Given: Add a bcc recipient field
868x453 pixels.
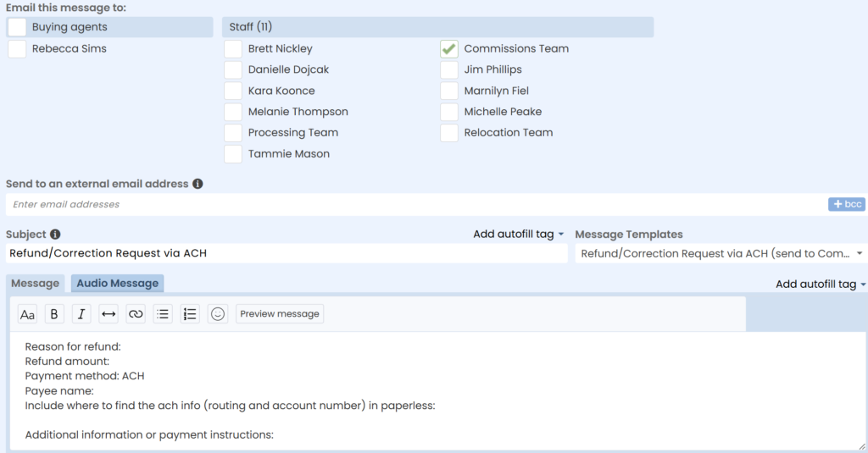Looking at the screenshot, I should coord(847,204).
